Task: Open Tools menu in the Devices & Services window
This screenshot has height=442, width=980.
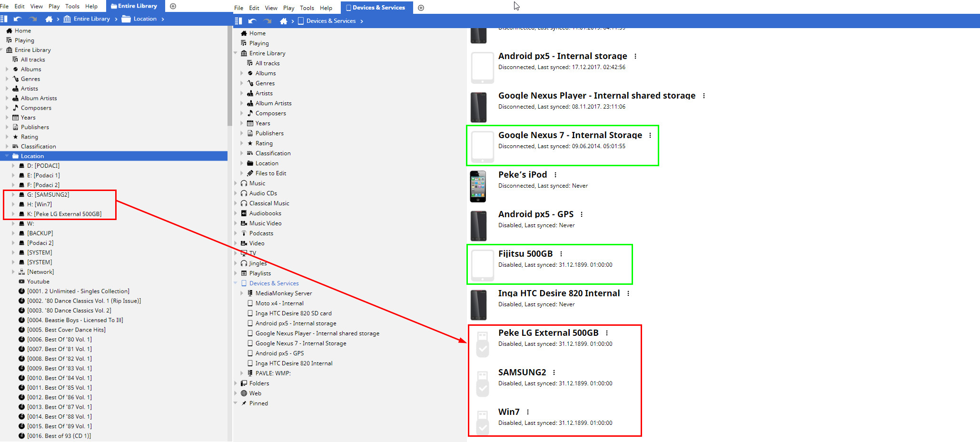Action: click(307, 8)
